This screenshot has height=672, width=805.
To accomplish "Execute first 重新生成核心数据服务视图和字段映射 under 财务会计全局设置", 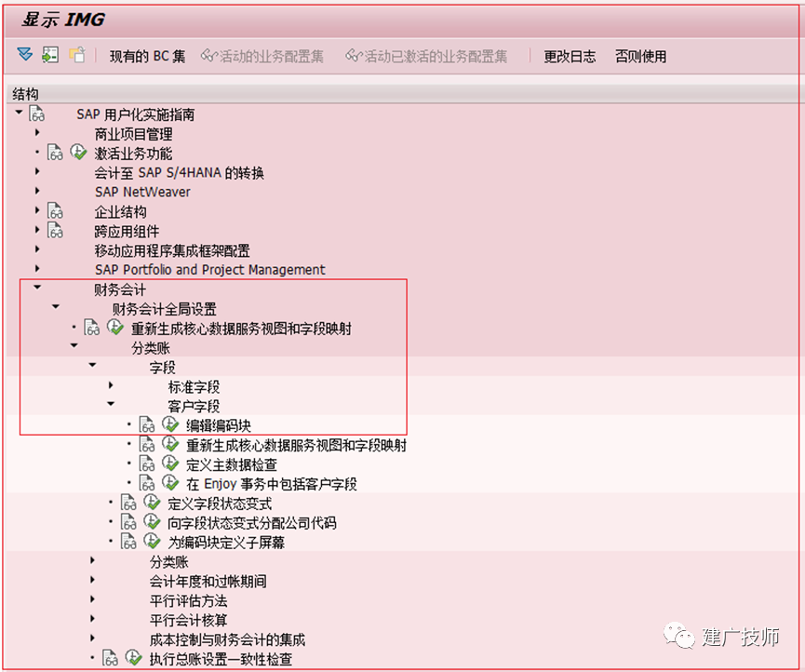I will pyautogui.click(x=115, y=328).
